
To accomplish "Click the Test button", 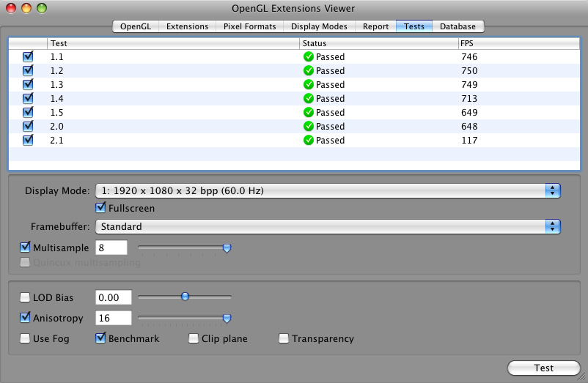I will 544,368.
